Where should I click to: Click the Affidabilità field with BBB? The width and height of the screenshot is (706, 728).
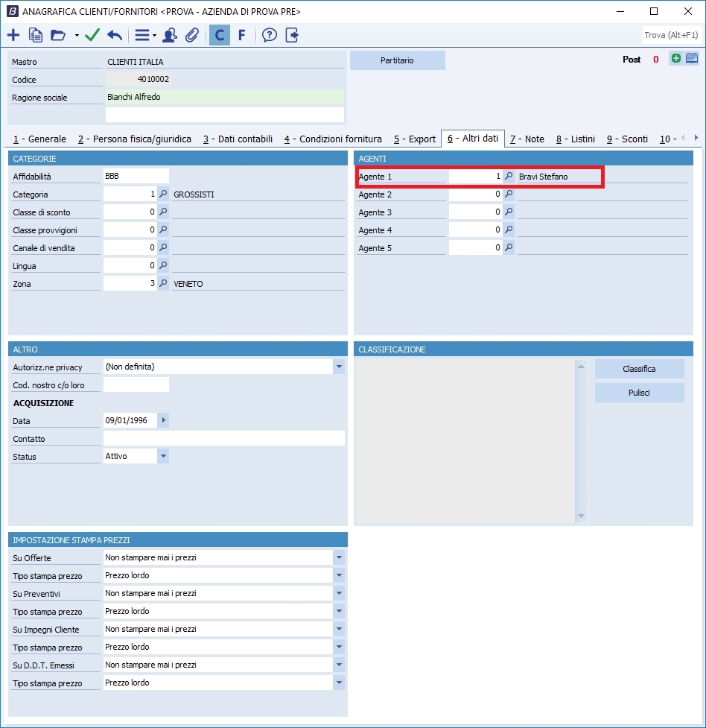pyautogui.click(x=136, y=176)
